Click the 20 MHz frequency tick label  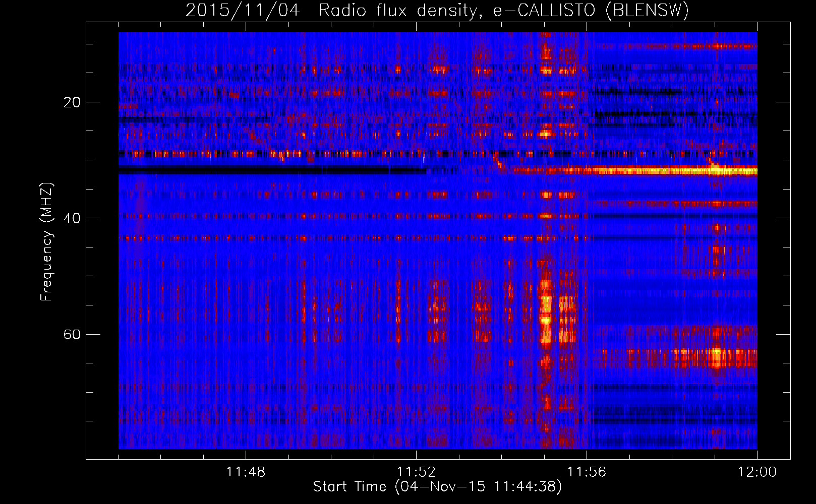click(x=72, y=102)
